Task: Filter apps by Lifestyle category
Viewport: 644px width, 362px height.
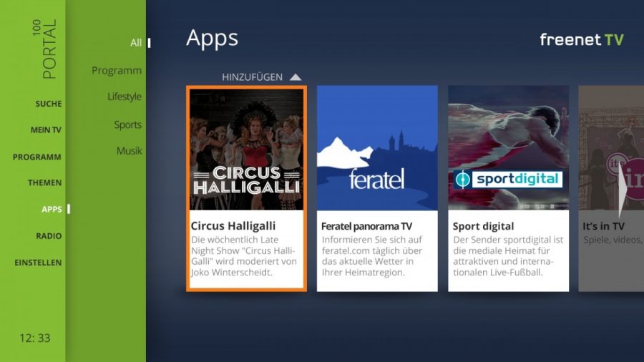Action: point(125,97)
